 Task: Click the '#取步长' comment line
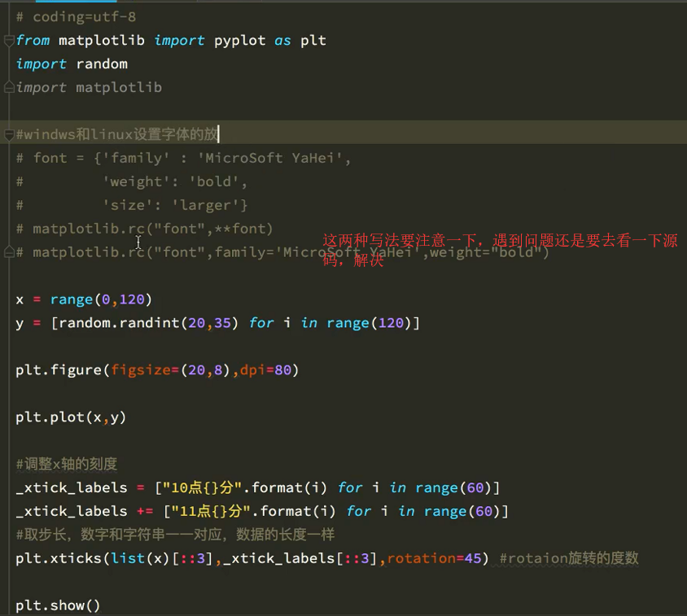pos(175,535)
